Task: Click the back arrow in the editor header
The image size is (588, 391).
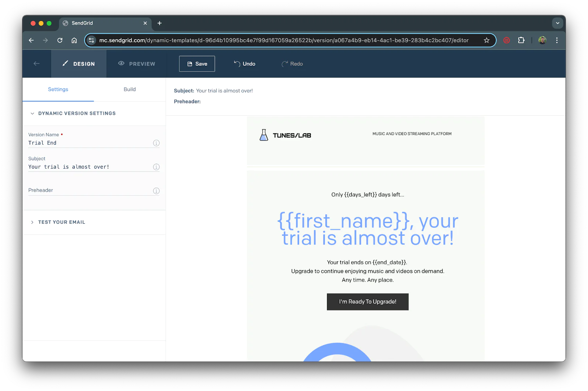Action: (x=36, y=64)
